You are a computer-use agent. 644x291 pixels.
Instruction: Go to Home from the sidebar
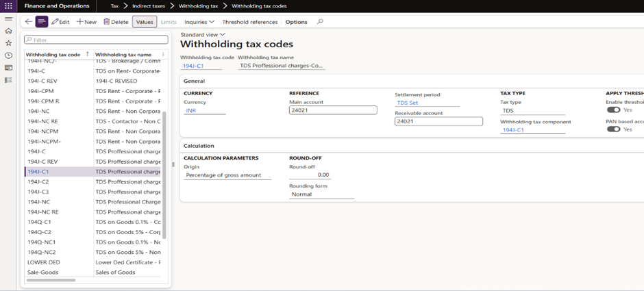pos(8,31)
